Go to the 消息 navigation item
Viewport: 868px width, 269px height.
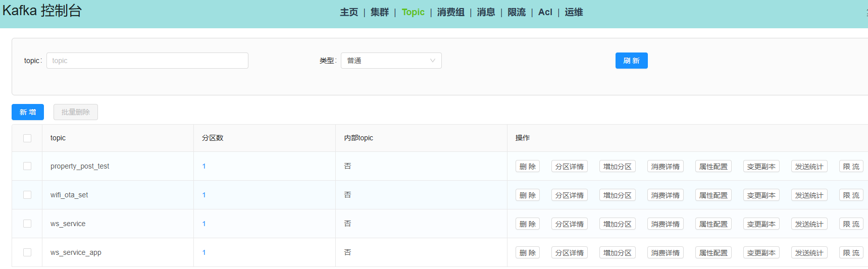pos(486,12)
